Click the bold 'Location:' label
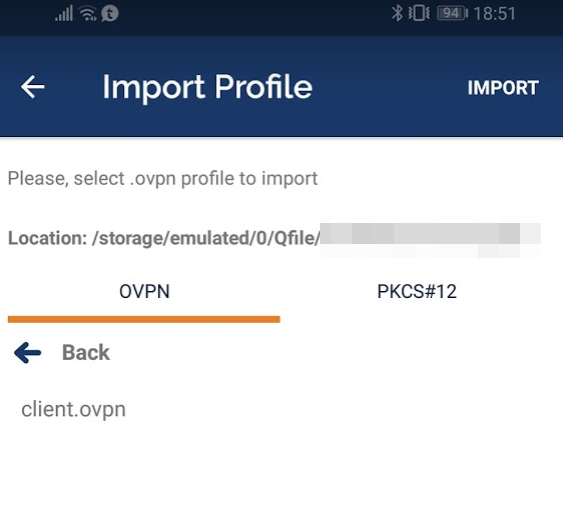Screen dimensions: 563x508 pyautogui.click(x=47, y=238)
